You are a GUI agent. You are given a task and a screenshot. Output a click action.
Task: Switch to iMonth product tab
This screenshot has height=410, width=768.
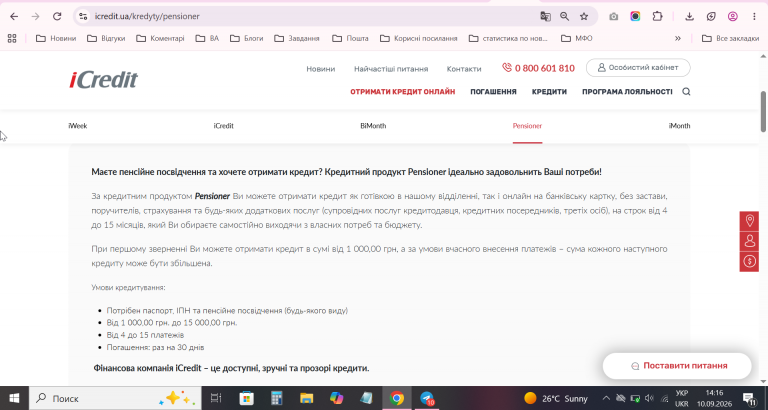click(x=679, y=126)
